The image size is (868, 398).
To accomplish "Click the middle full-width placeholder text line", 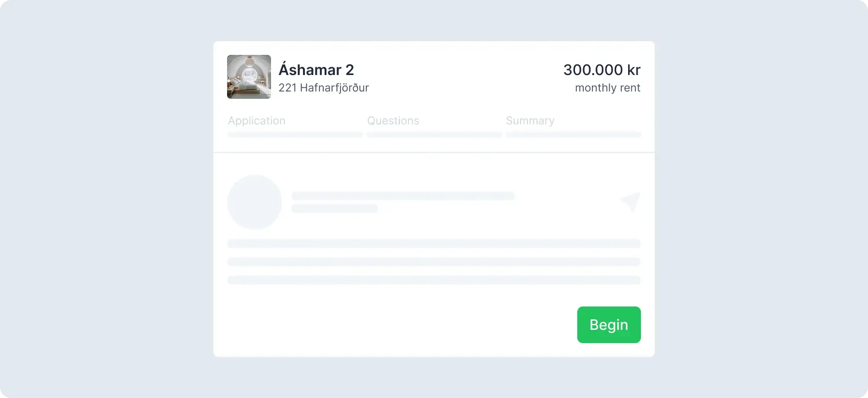I will (x=434, y=262).
